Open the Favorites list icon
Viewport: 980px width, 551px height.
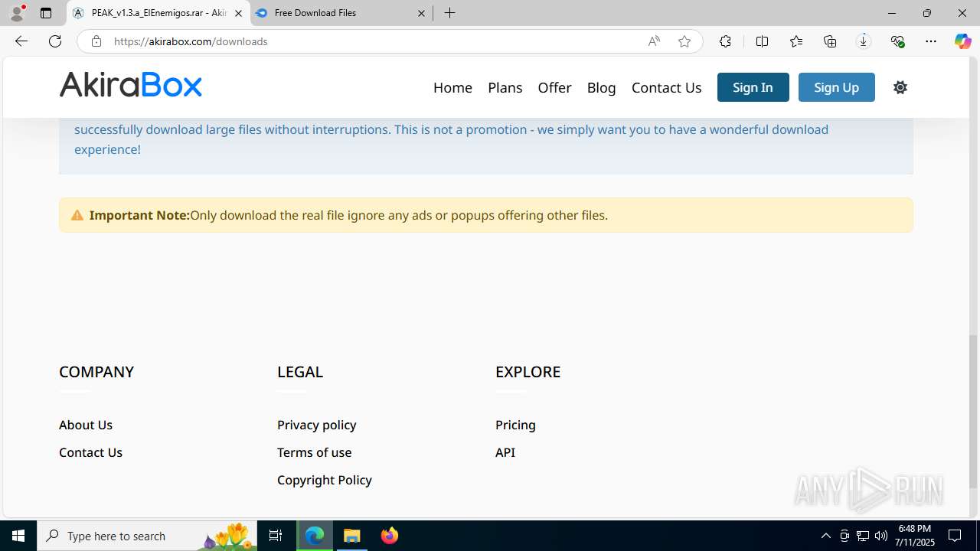pos(796,41)
